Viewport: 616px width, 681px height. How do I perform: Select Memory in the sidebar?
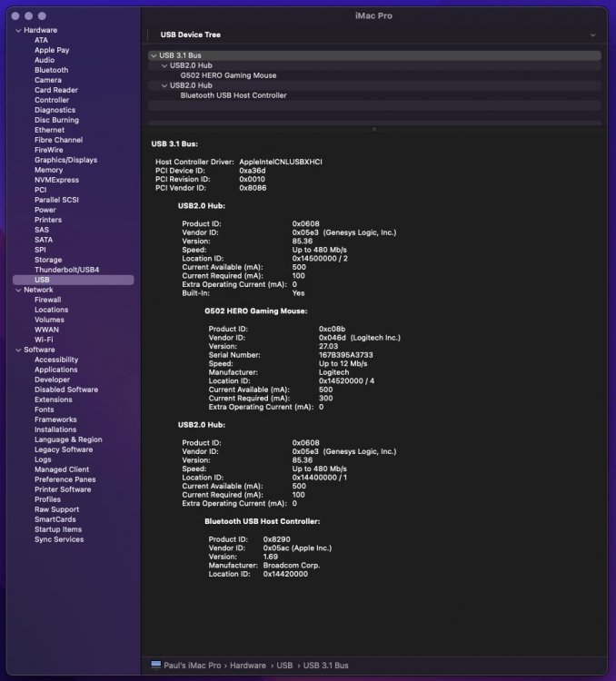click(49, 171)
